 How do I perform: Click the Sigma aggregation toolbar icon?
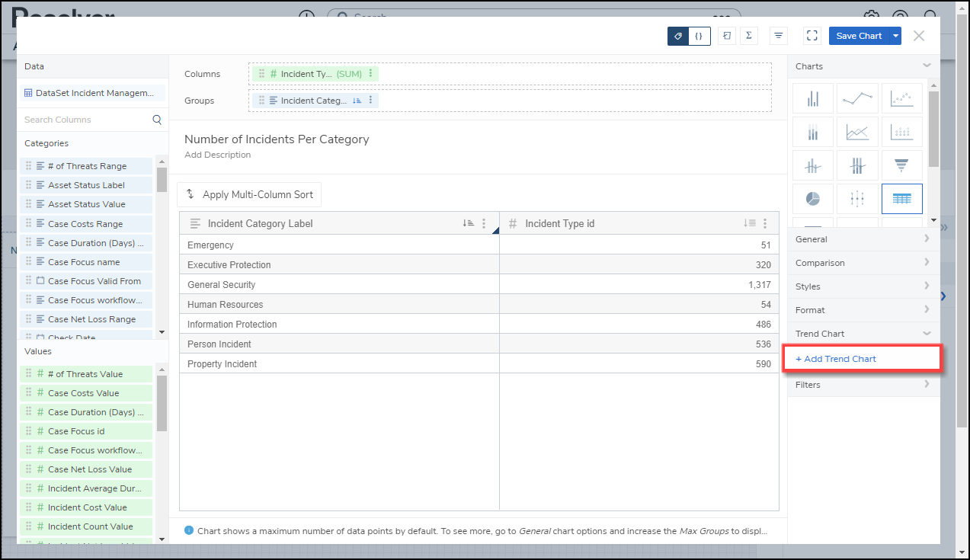point(749,36)
